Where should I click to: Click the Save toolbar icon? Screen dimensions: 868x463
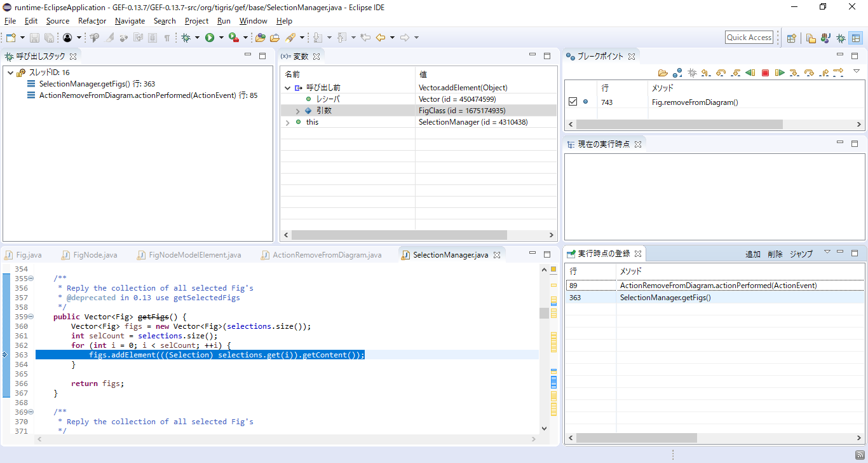click(34, 38)
